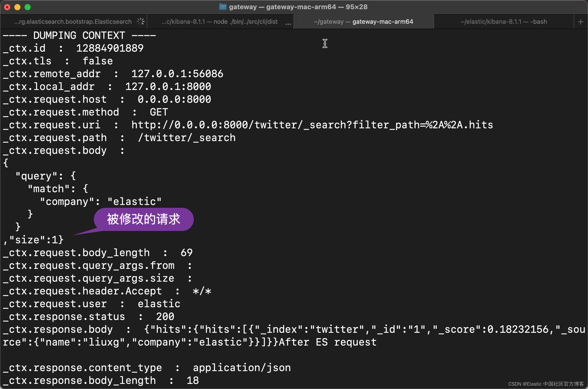Screen dimensions: 588x389
Task: Click the 12884901889 context id value
Action: [x=110, y=48]
